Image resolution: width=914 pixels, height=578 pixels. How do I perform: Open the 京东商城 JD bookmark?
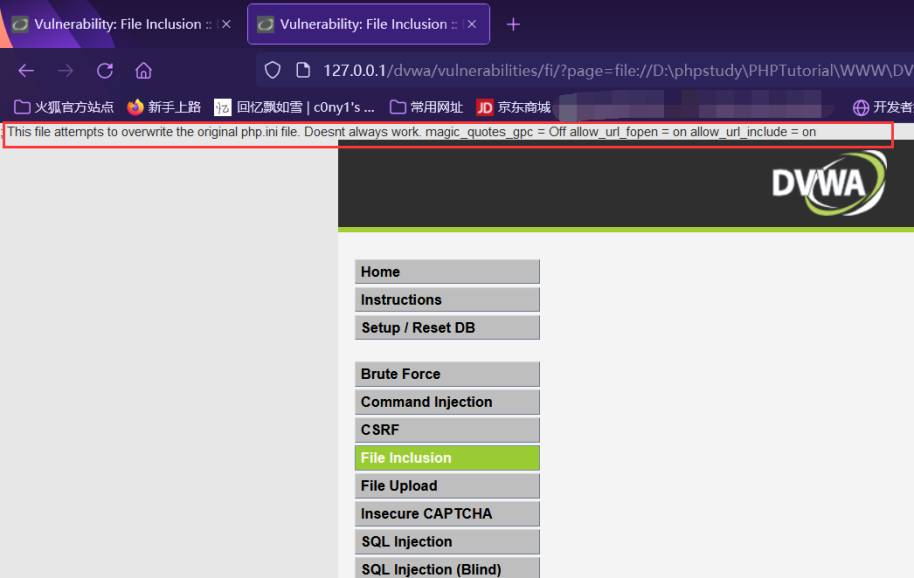(x=514, y=107)
